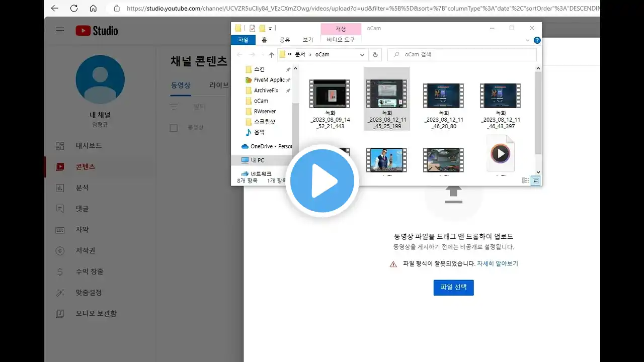Image resolution: width=644 pixels, height=362 pixels.
Task: Select the 비디오 도구 ribbon tab
Action: 341,40
